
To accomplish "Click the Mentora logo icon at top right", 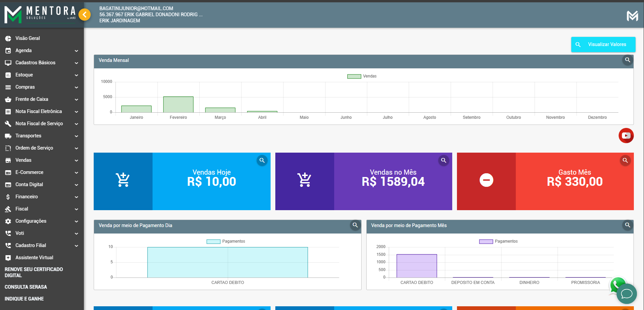I will coord(632,16).
